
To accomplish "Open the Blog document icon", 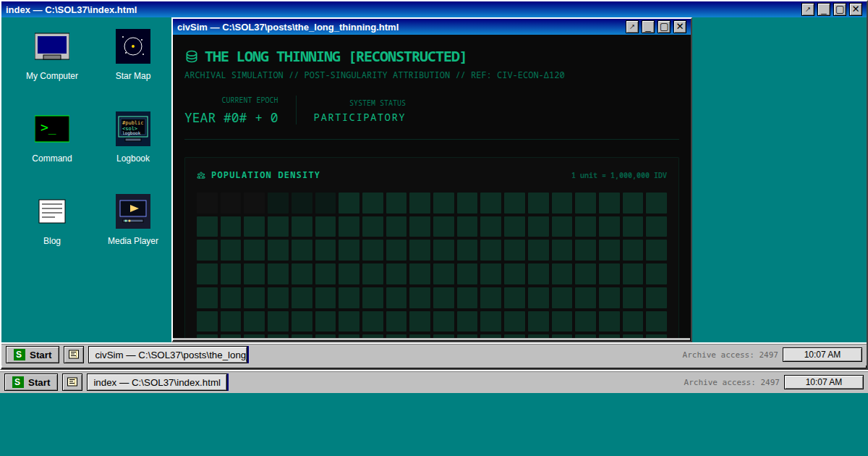I will coord(52,212).
